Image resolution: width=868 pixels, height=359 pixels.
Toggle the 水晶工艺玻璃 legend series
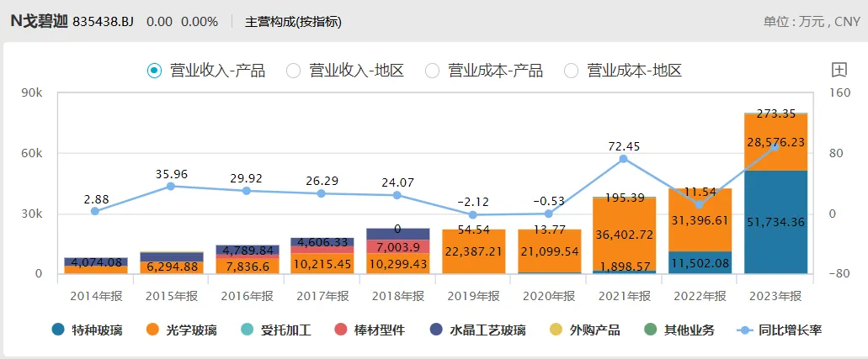(x=477, y=330)
